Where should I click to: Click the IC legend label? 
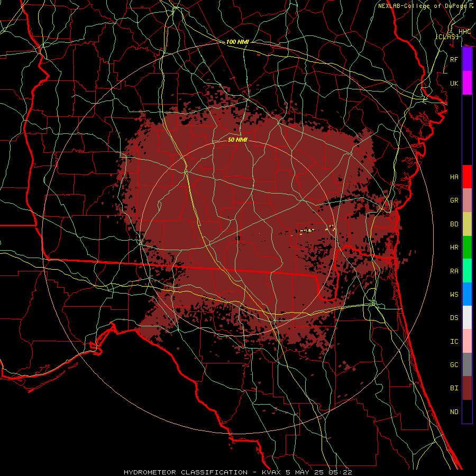(x=454, y=342)
